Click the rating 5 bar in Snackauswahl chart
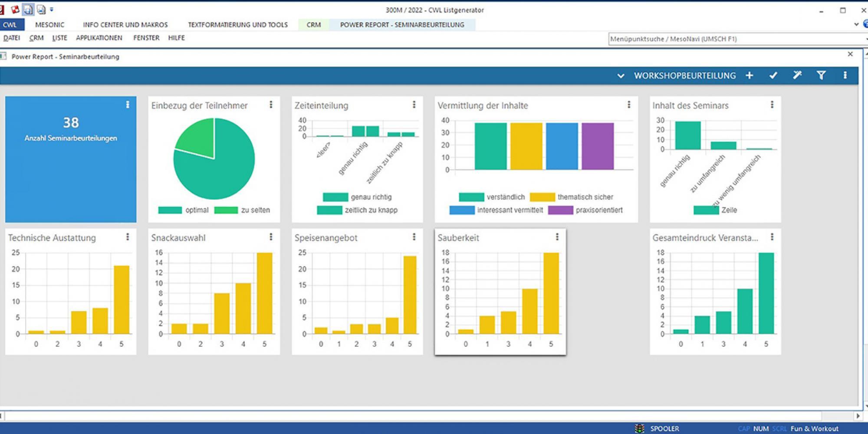The width and height of the screenshot is (868, 434). point(265,293)
